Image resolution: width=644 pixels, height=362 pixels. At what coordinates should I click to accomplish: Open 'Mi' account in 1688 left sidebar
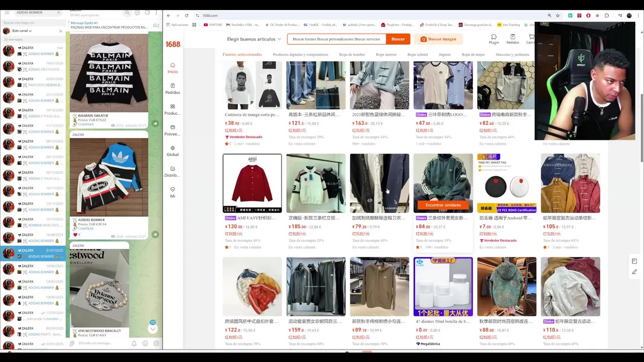[173, 193]
